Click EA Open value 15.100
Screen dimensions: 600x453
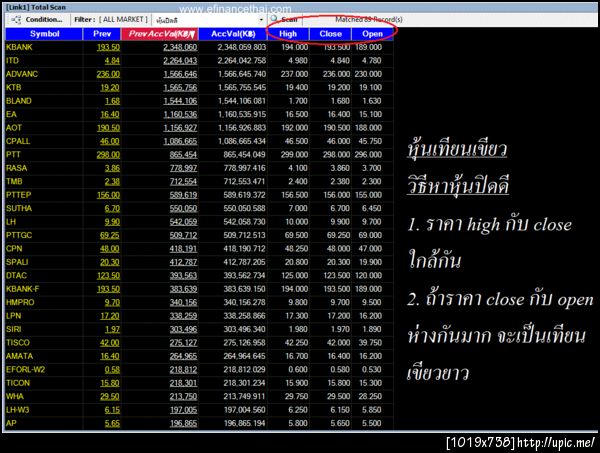[x=370, y=114]
